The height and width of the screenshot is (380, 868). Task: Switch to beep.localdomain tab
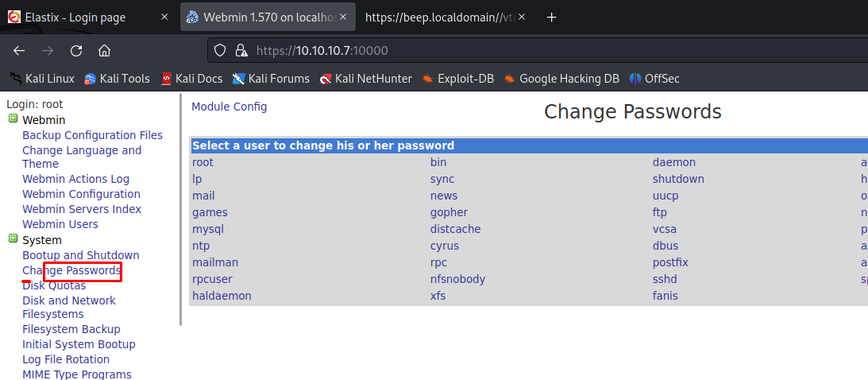[x=440, y=17]
